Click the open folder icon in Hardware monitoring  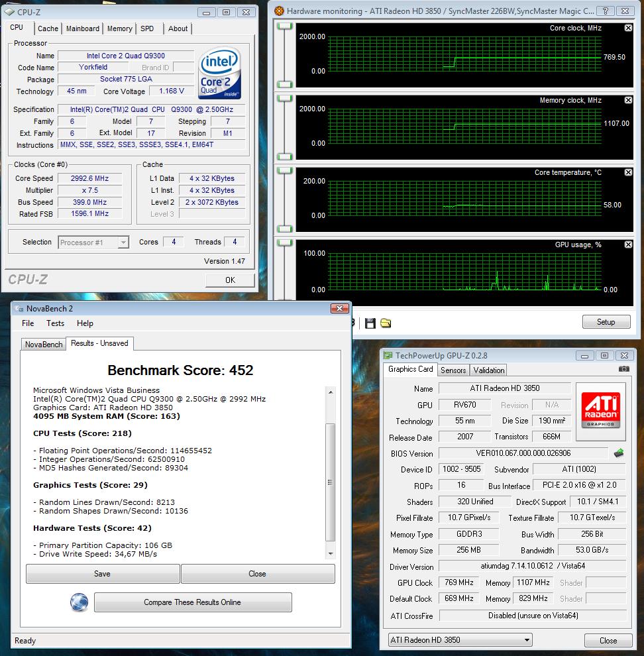[386, 323]
